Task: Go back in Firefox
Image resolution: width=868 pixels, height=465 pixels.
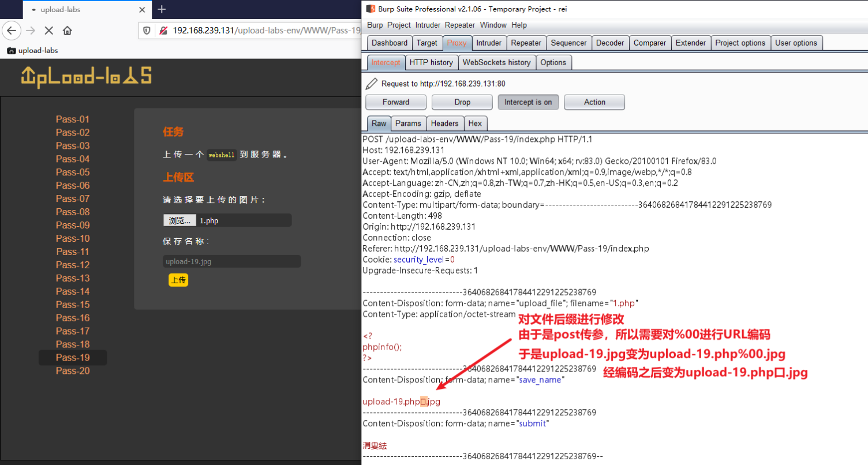Action: pyautogui.click(x=12, y=31)
